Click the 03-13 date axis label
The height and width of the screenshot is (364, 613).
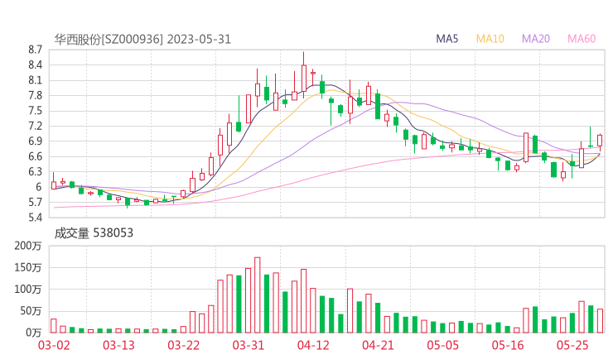tap(118, 345)
